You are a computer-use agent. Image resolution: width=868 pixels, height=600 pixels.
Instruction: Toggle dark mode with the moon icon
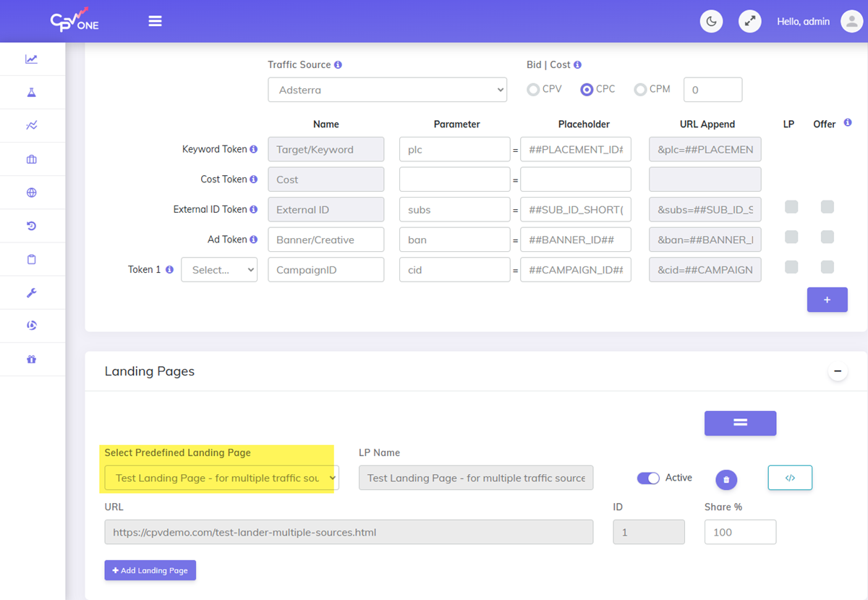711,21
